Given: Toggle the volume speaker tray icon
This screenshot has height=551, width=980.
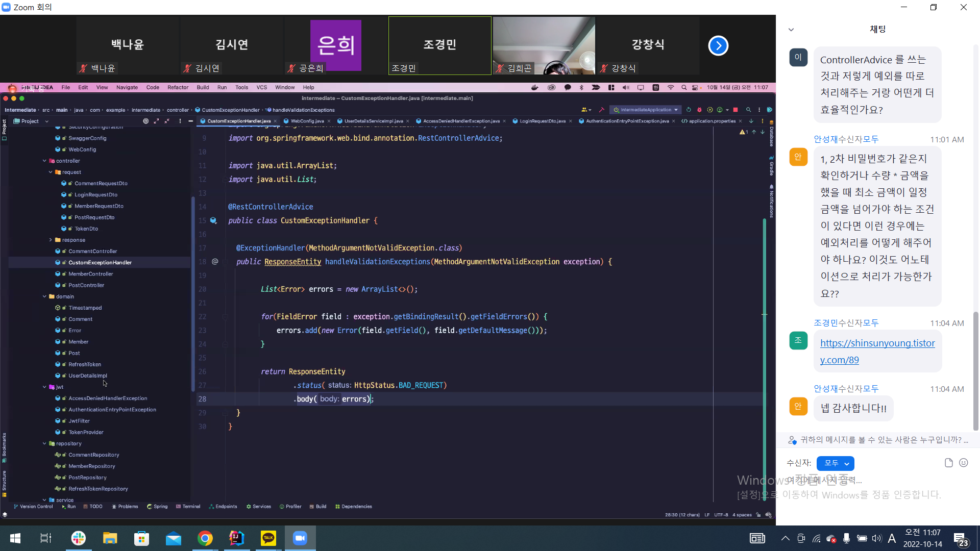Looking at the screenshot, I should [x=877, y=538].
